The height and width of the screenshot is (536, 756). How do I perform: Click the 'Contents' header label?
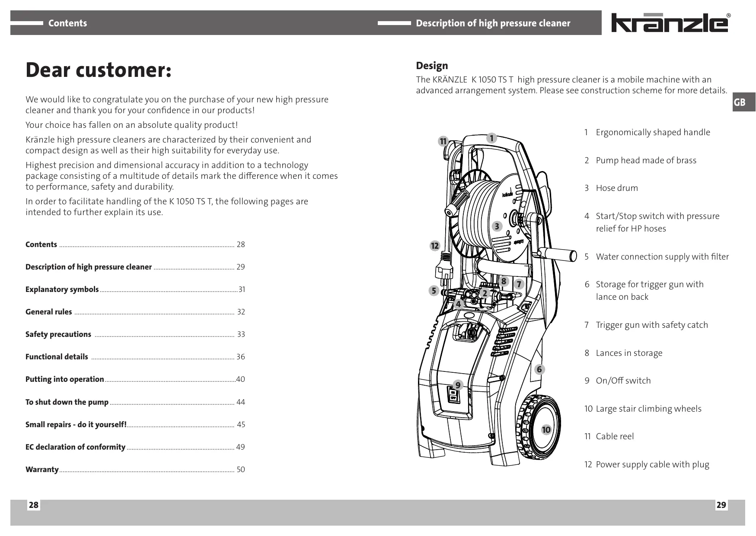click(x=67, y=23)
